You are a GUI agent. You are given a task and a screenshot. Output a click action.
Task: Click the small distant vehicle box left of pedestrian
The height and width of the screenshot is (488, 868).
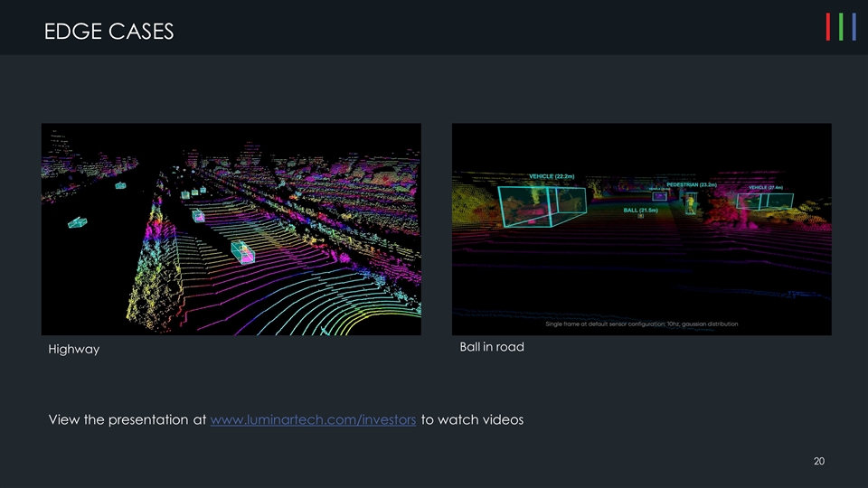pyautogui.click(x=659, y=196)
